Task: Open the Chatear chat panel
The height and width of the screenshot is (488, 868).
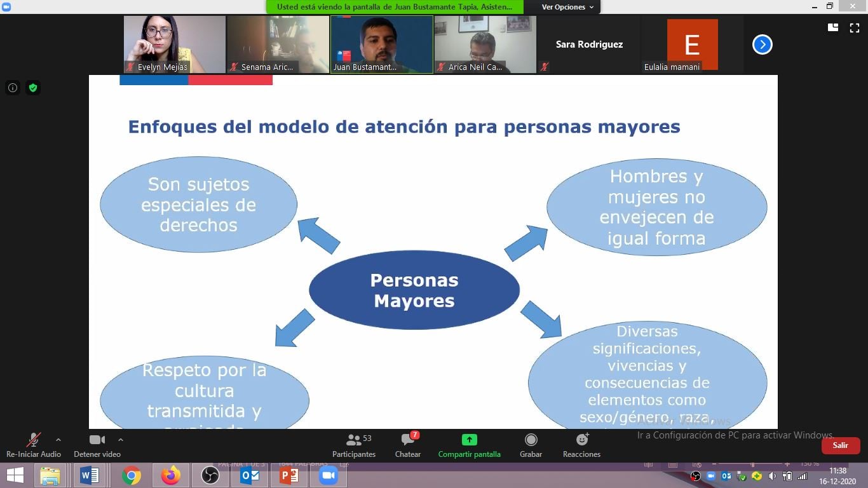Action: [408, 445]
